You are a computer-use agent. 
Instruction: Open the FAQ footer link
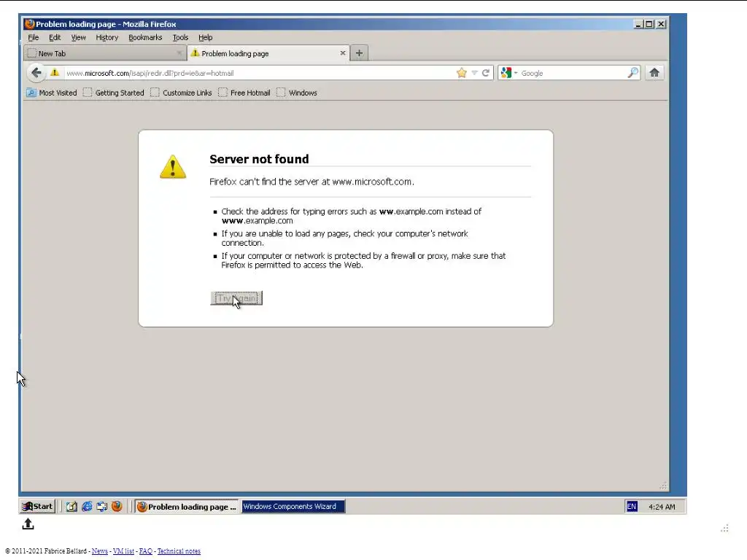pos(146,551)
